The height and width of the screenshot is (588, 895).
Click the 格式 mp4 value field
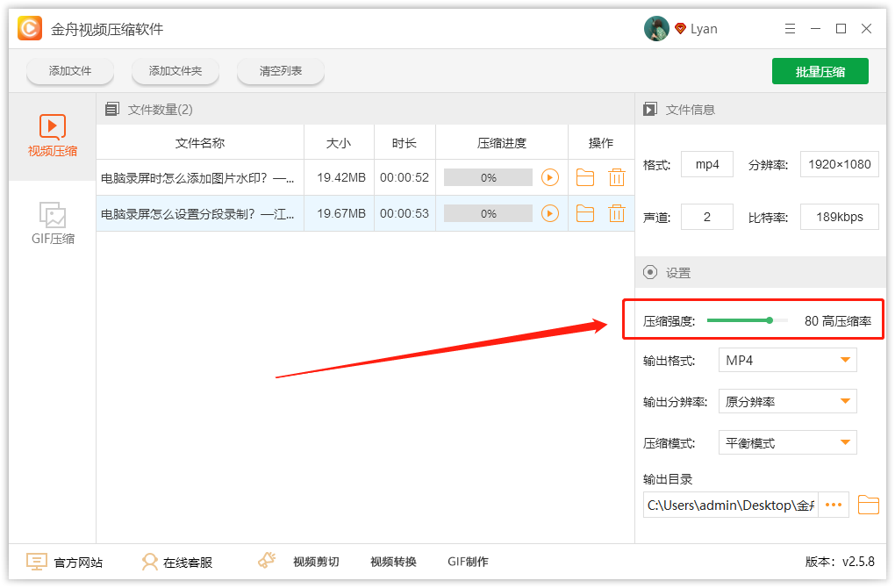tap(707, 164)
